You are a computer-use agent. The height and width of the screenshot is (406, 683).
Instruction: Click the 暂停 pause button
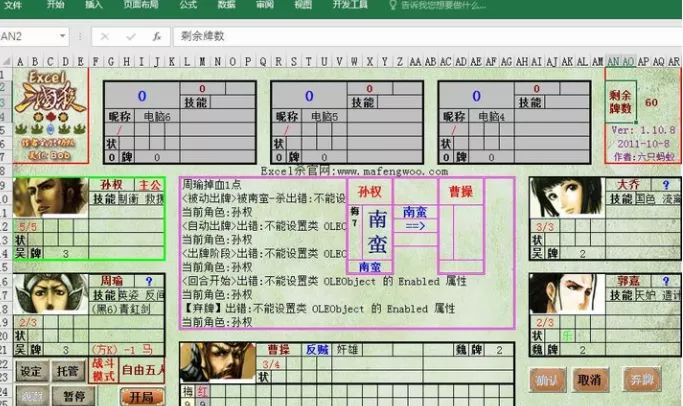(x=74, y=396)
